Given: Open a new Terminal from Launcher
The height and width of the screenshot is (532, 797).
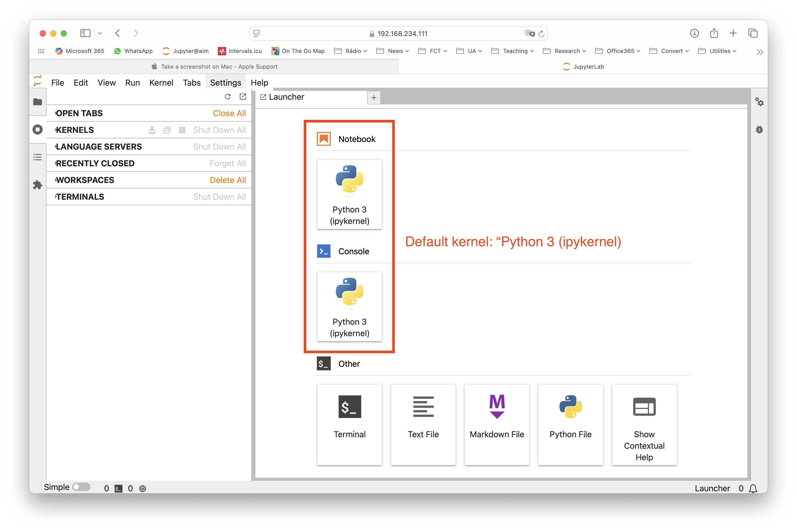Looking at the screenshot, I should (349, 424).
